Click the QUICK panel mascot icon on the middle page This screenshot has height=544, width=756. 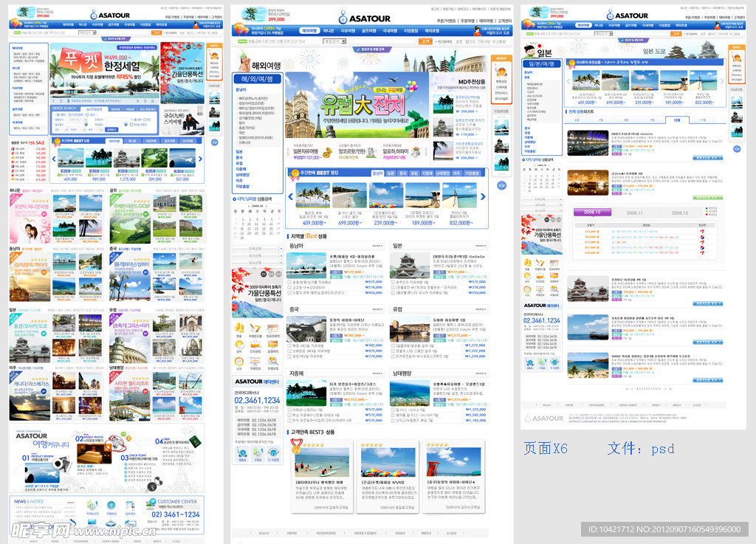(501, 74)
